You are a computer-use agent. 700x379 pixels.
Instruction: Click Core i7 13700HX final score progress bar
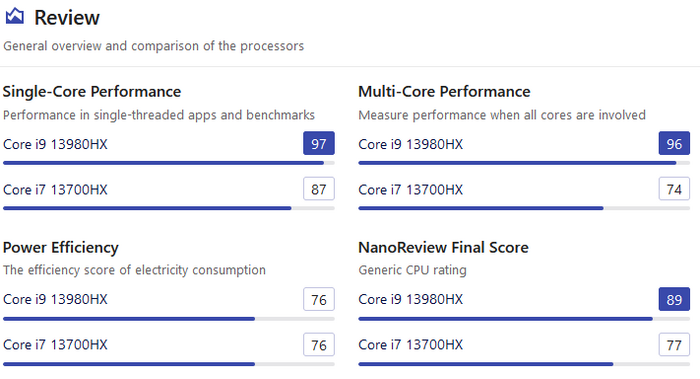coord(524,364)
